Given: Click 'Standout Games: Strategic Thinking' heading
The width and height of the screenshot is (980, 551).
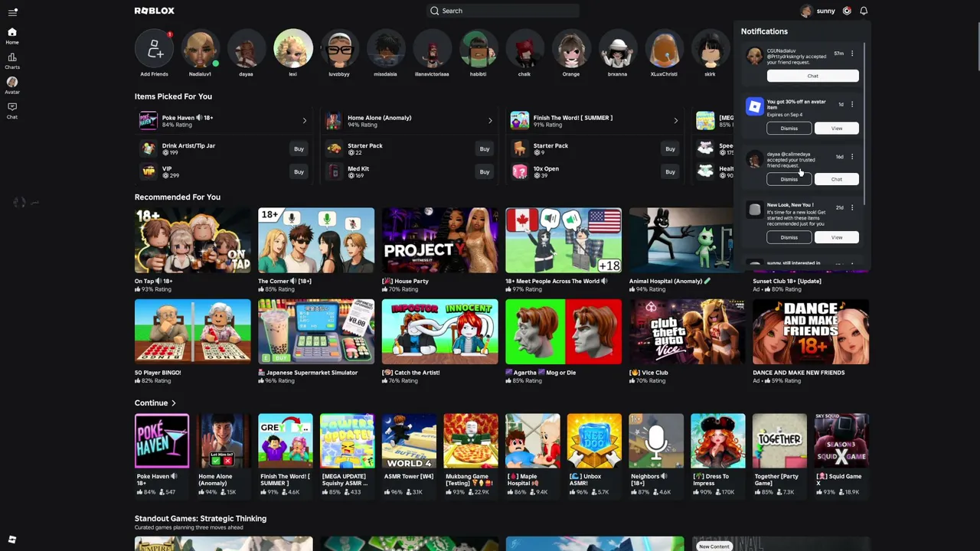Looking at the screenshot, I should [x=201, y=519].
